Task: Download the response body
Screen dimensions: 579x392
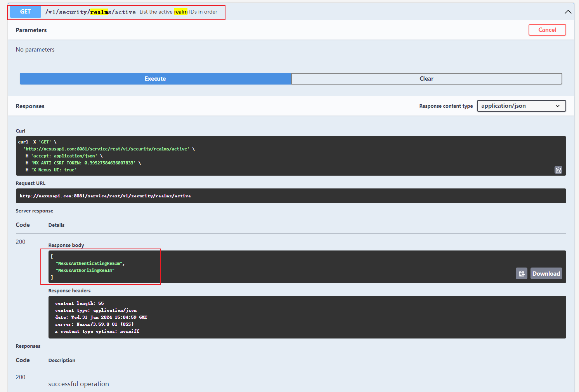Action: [x=546, y=273]
